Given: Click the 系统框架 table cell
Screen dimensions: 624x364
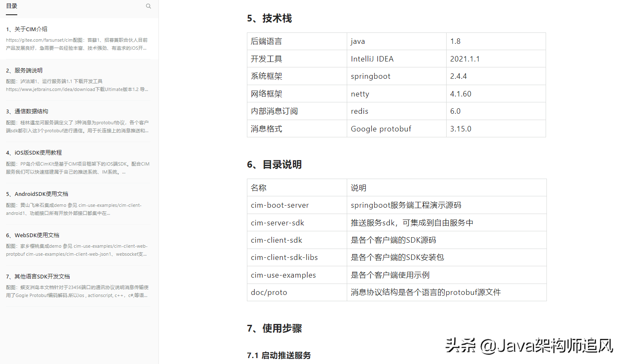Looking at the screenshot, I should coord(297,76).
